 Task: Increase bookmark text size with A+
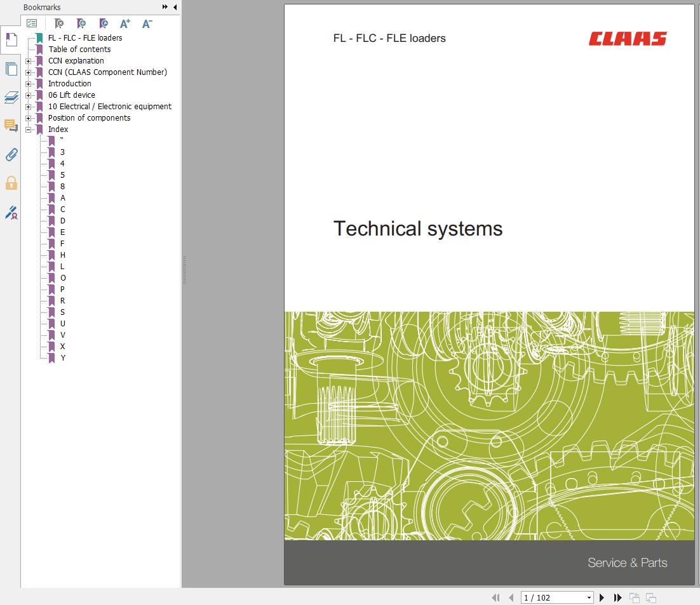(125, 23)
